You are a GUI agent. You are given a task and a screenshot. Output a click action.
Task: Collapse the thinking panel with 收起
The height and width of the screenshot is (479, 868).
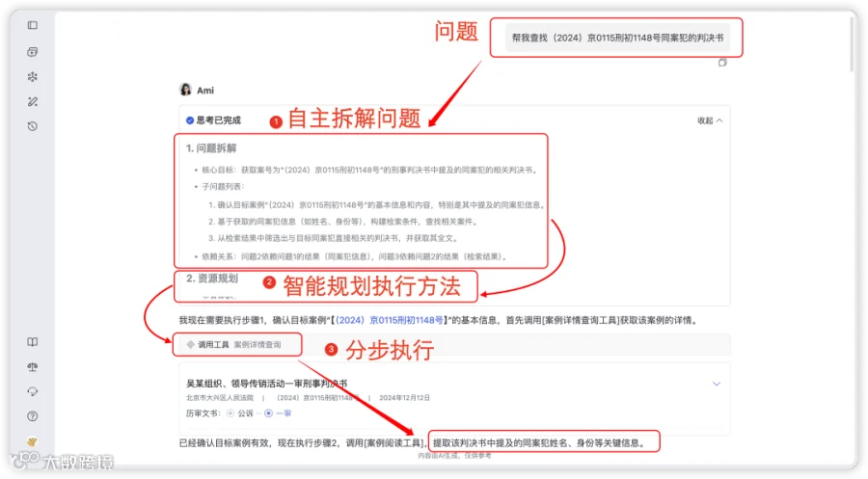tap(710, 120)
